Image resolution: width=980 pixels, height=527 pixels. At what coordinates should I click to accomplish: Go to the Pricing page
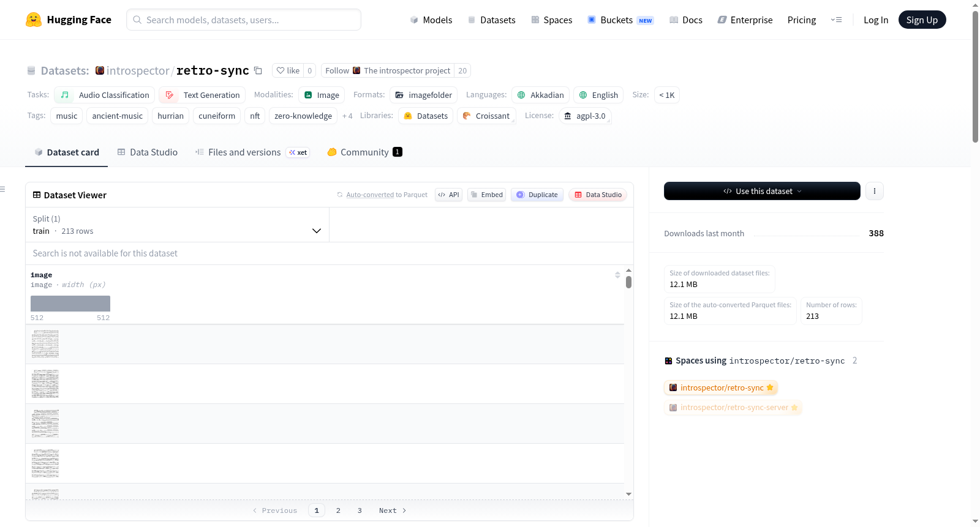[x=802, y=20]
